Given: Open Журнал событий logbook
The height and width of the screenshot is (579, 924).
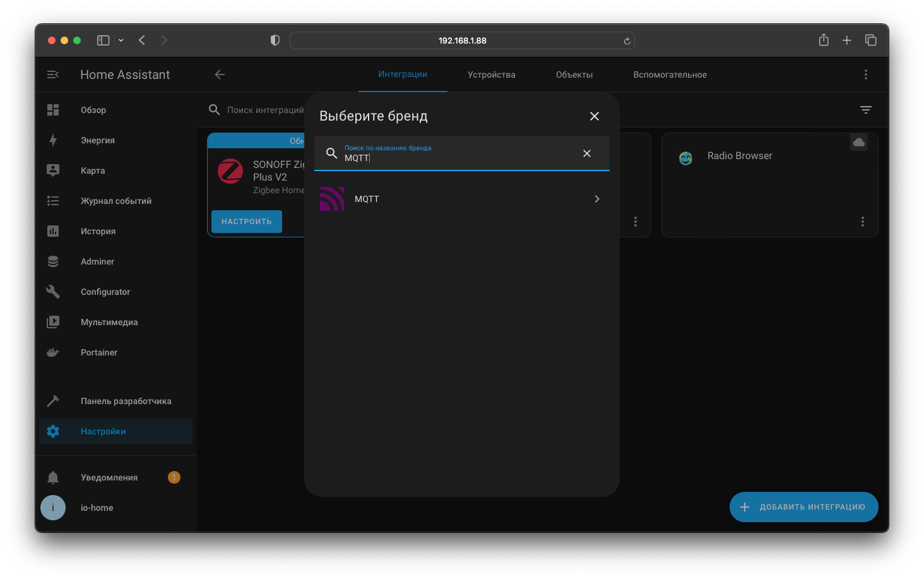Looking at the screenshot, I should pos(115,201).
